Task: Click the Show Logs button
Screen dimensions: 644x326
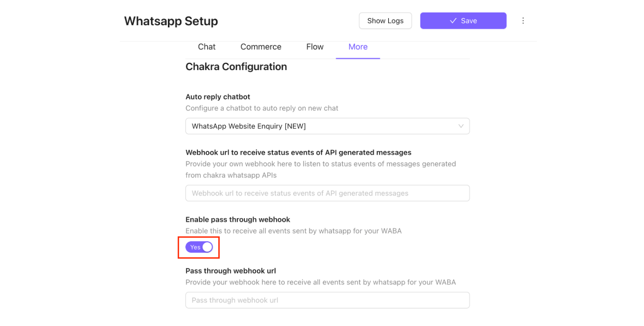Action: (385, 21)
